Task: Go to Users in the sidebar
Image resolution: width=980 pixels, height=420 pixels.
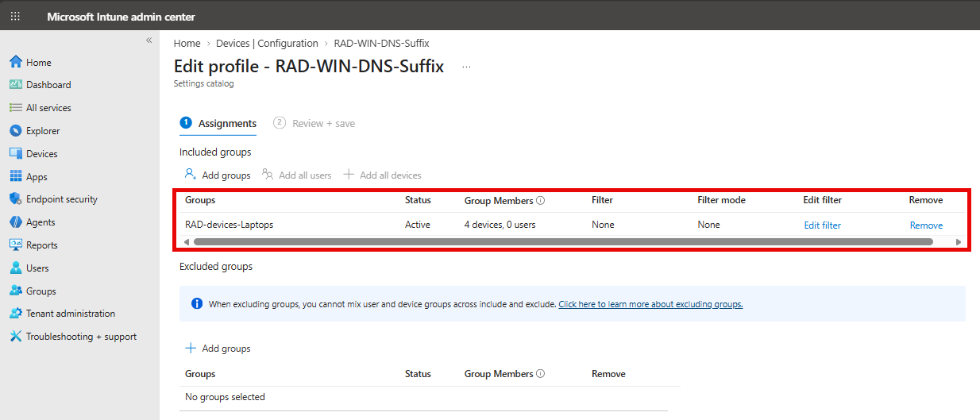Action: pos(37,268)
